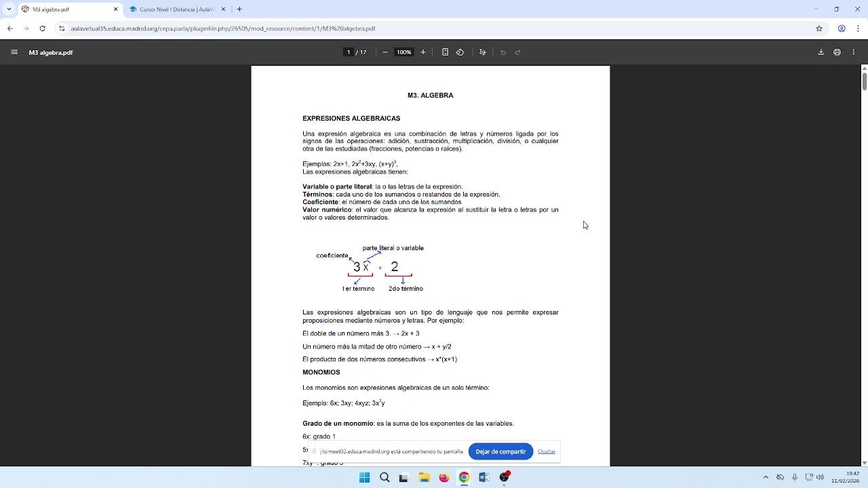Open the PDF annotation draw tool
This screenshot has height=488, width=868.
point(483,52)
